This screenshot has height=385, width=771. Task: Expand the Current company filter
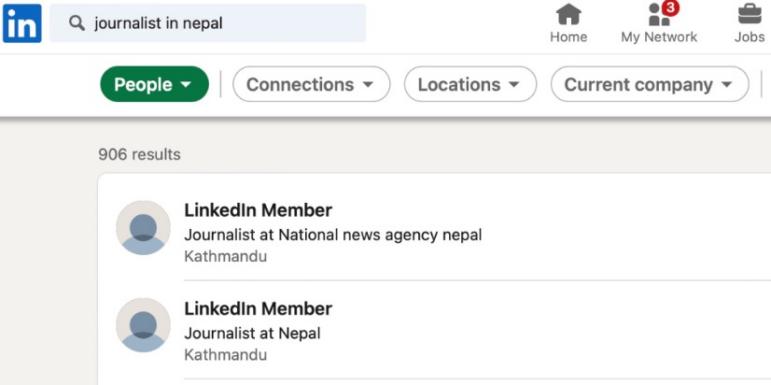pyautogui.click(x=650, y=84)
